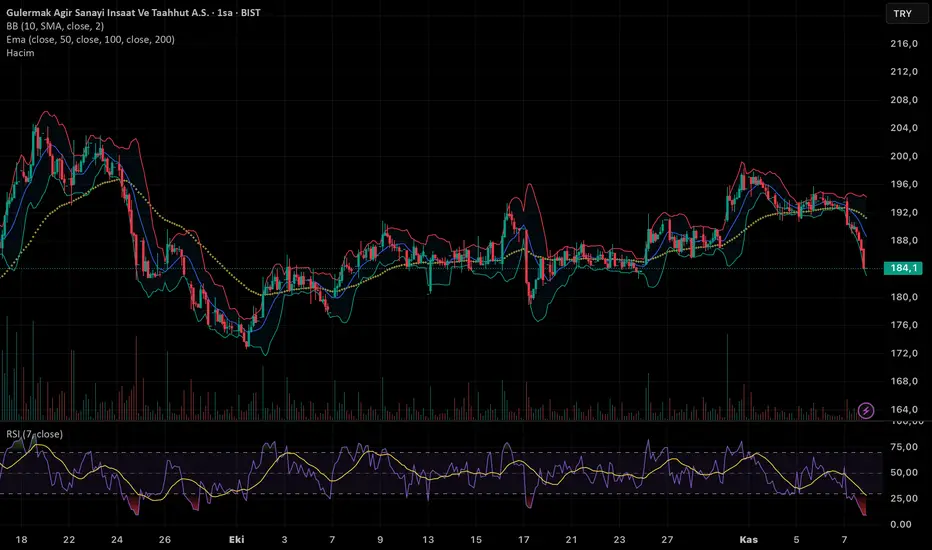Click the Hacim volume indicator label

(20, 53)
